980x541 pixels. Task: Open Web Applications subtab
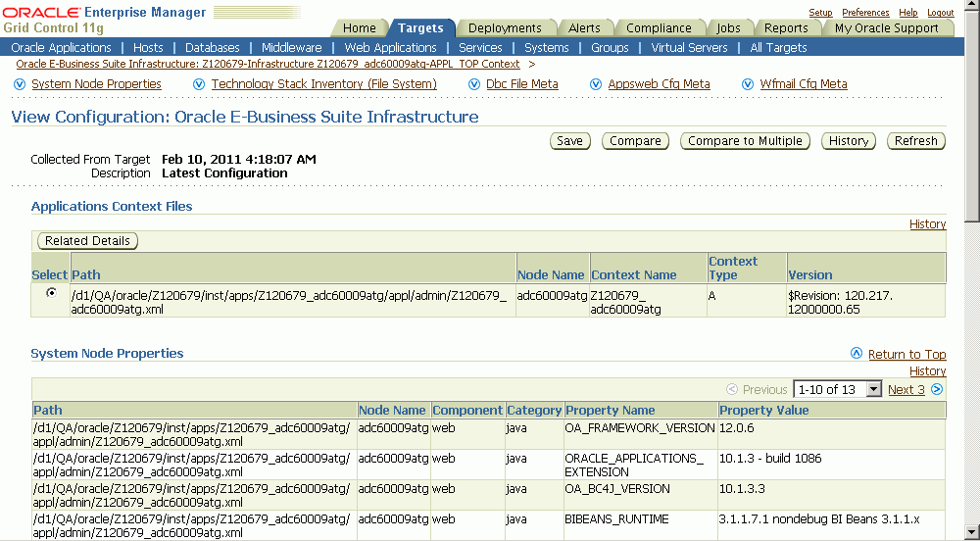tap(391, 47)
